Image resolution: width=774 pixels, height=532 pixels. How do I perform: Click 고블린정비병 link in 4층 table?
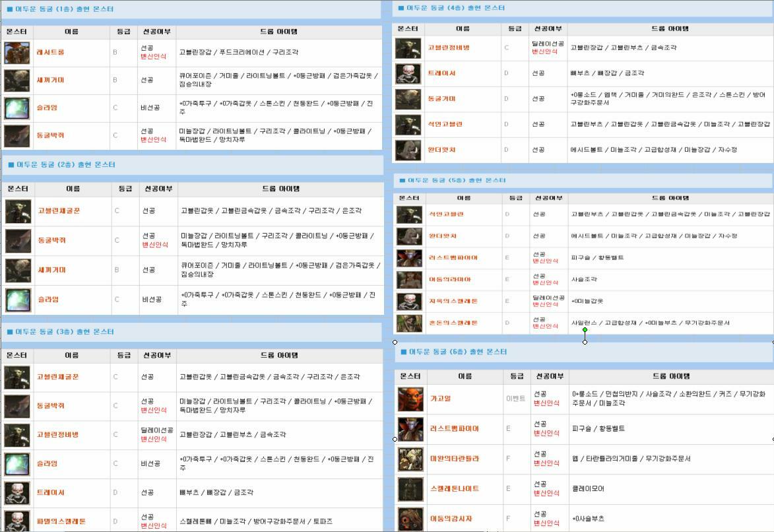click(449, 48)
